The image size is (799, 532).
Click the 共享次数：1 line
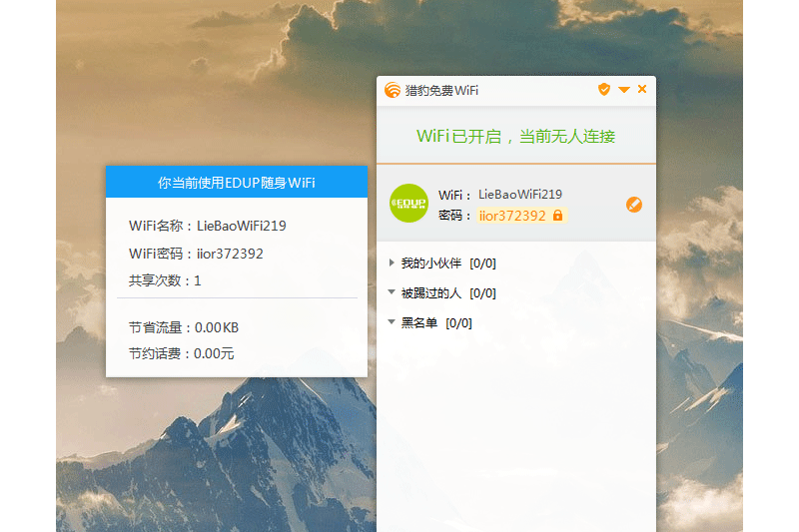click(x=165, y=280)
